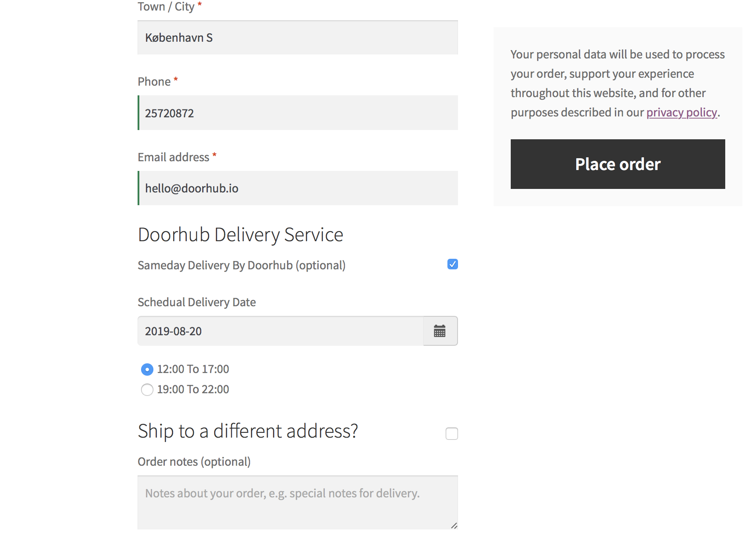Click the Schedual Delivery Date label
756x558 pixels.
[196, 302]
